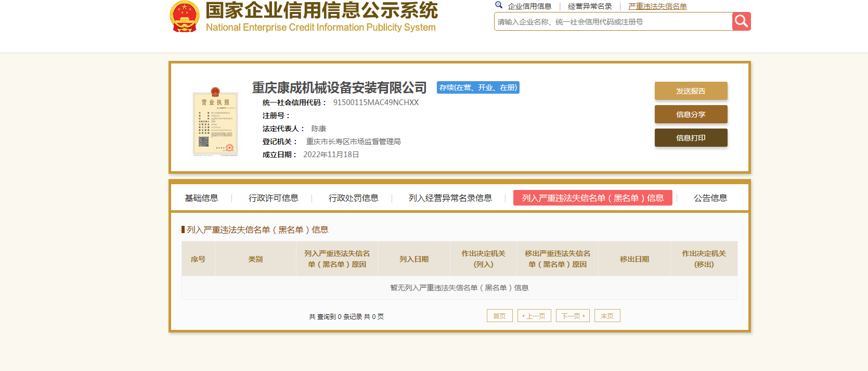Click the 上一页 pagination button
The height and width of the screenshot is (371, 868).
(534, 316)
